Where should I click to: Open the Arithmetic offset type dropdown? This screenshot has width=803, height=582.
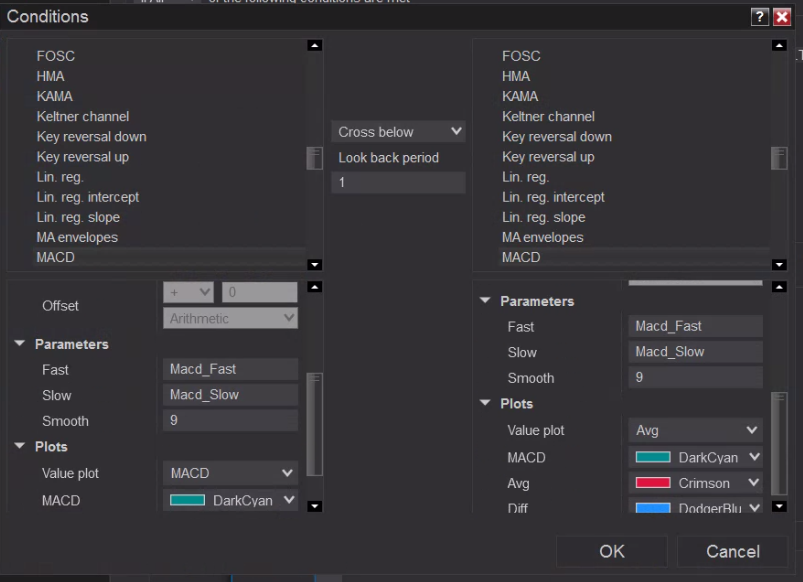[230, 318]
